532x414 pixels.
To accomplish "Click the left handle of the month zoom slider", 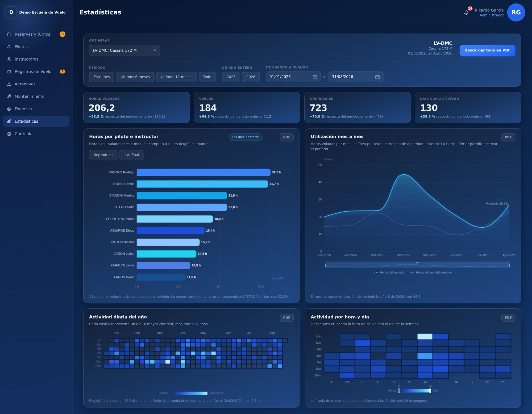I will [325, 265].
